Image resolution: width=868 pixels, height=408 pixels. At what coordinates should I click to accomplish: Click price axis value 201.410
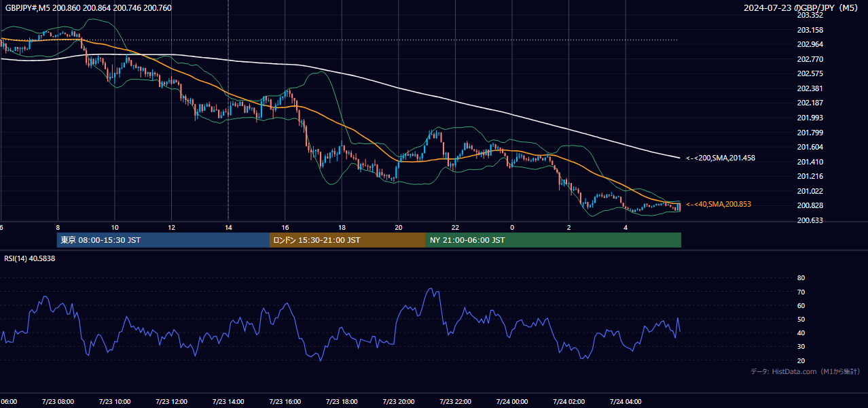point(810,162)
